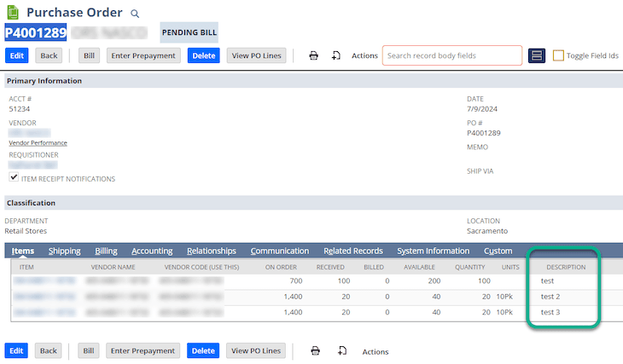Click the top printer icon
Image resolution: width=623 pixels, height=364 pixels.
[313, 55]
